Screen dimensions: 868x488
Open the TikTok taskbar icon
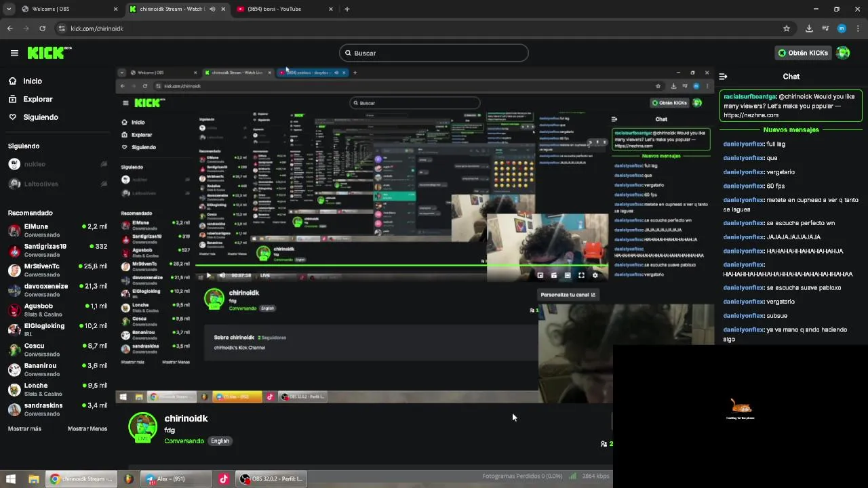tap(224, 479)
